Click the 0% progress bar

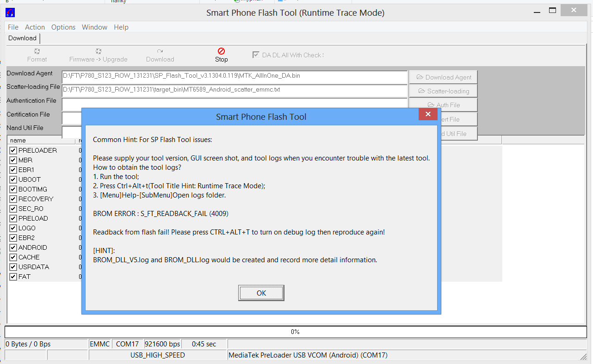295,332
